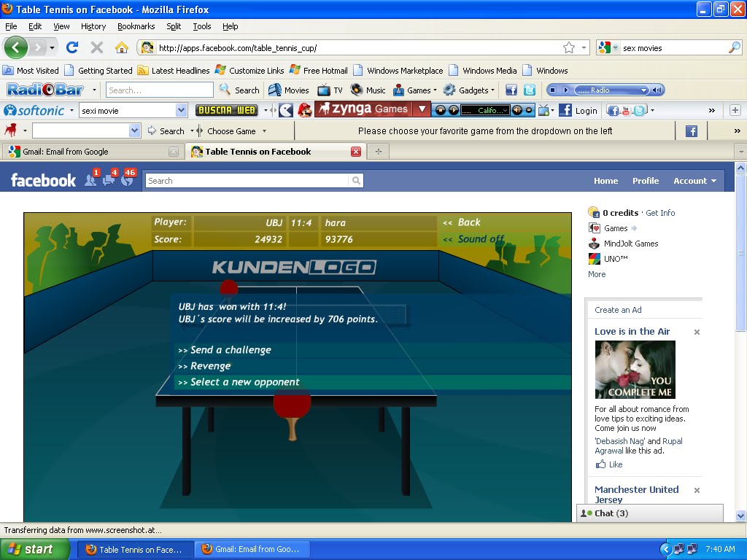747x560 pixels.
Task: Open RadioBar Music
Action: 368,90
